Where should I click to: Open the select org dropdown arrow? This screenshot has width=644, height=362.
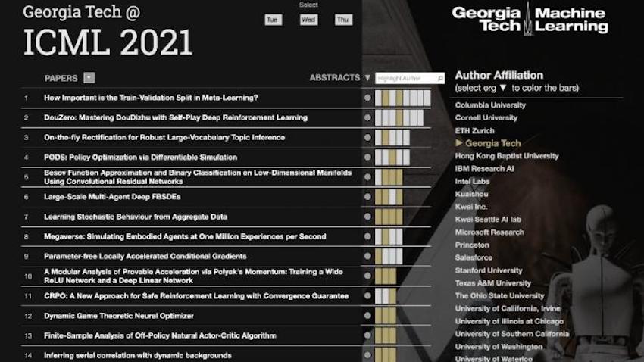[503, 88]
